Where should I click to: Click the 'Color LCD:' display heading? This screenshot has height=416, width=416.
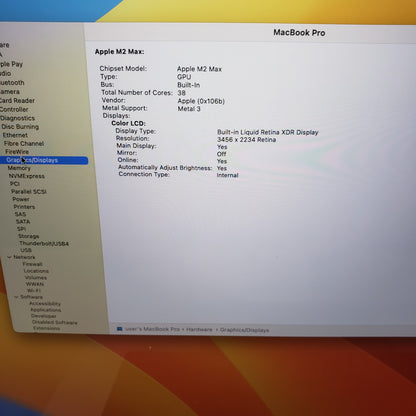(128, 123)
